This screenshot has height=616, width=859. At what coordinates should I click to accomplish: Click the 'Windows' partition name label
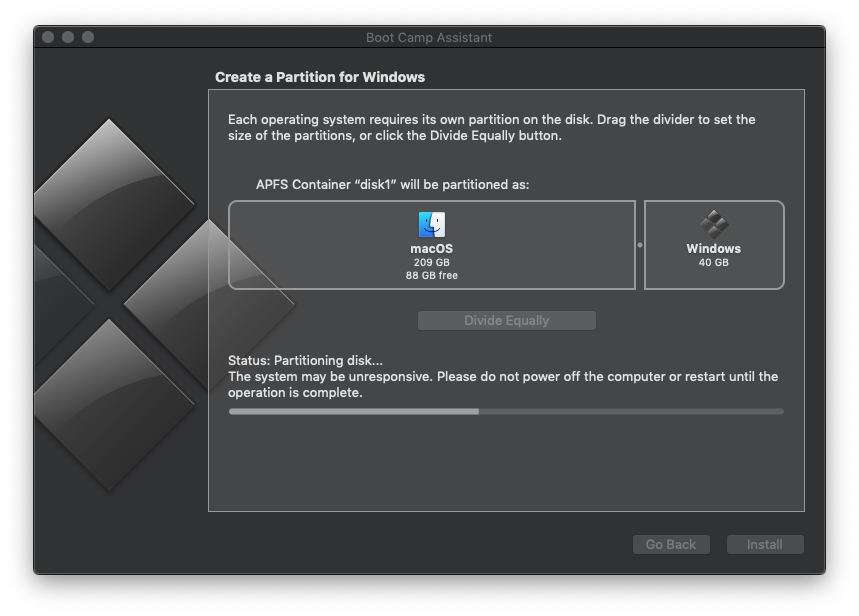714,249
